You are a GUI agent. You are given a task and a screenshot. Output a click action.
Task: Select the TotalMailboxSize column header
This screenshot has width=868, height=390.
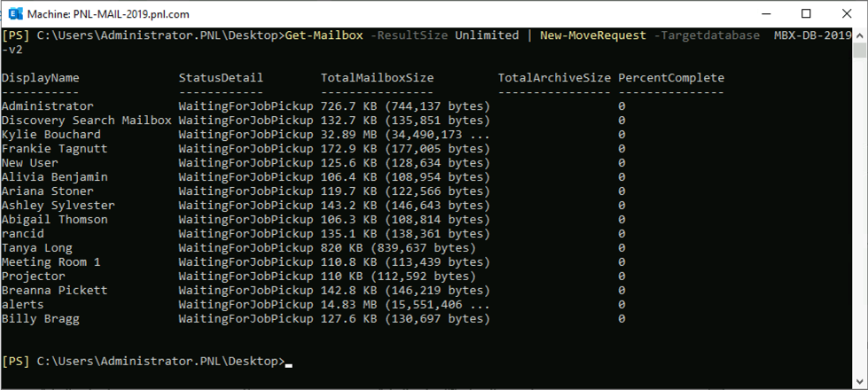[377, 78]
